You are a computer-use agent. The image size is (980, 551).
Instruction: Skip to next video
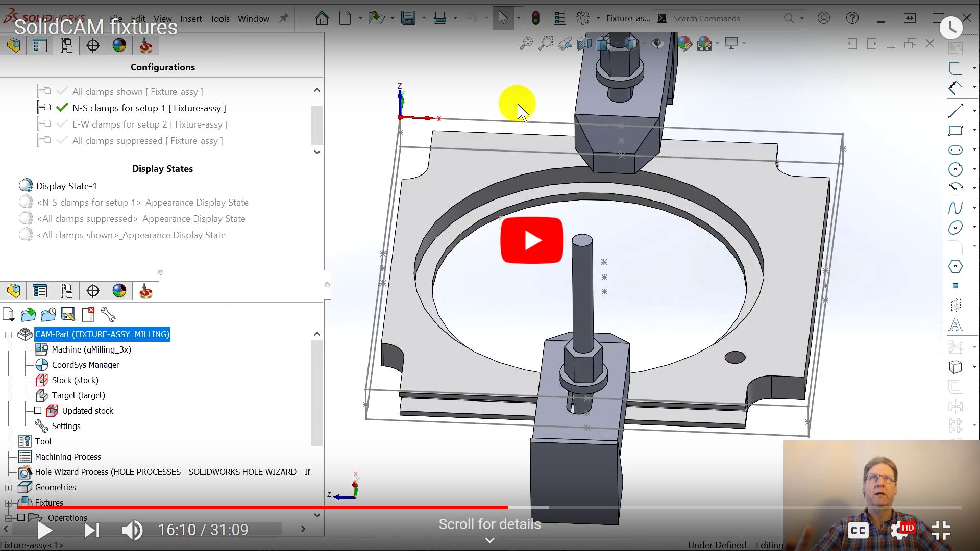(x=92, y=531)
